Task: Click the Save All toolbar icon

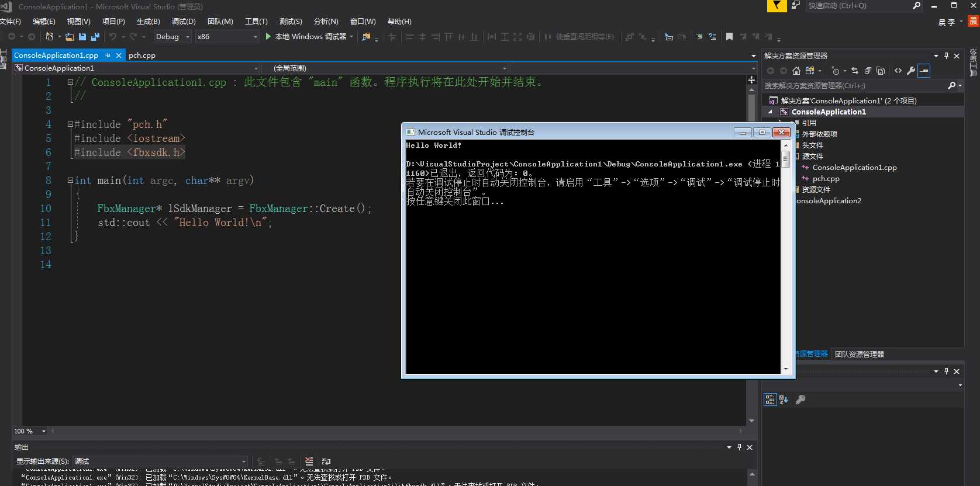Action: [x=95, y=37]
